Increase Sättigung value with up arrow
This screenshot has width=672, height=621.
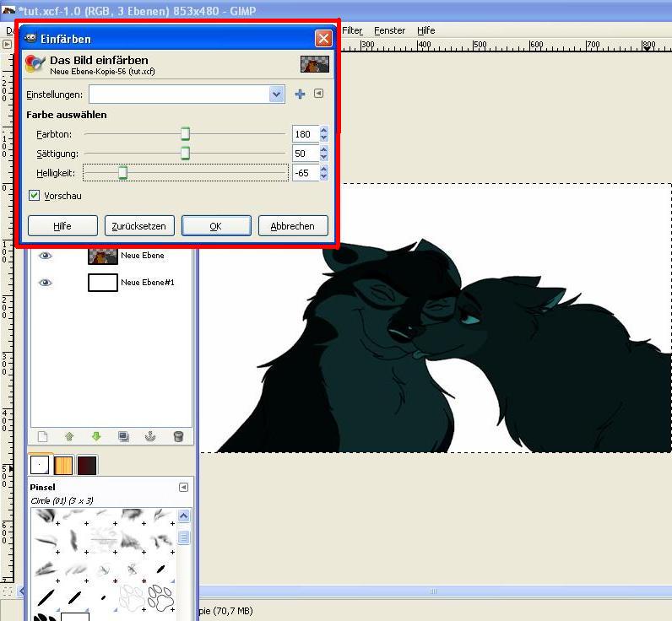[324, 149]
